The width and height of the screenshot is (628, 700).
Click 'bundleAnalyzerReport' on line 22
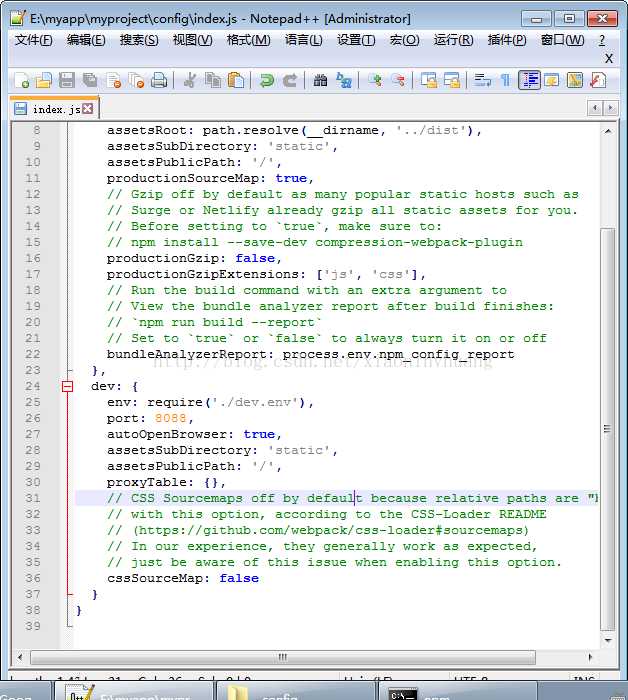(x=187, y=354)
